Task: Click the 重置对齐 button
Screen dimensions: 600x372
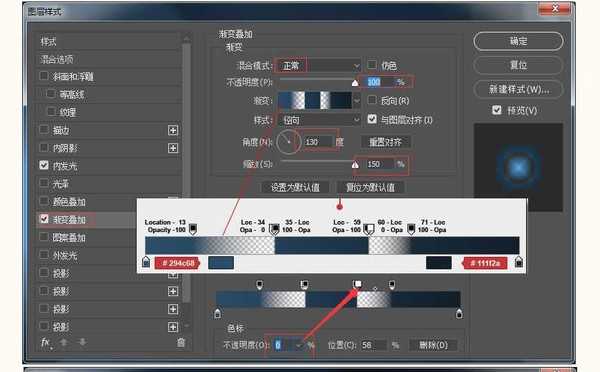Action: point(386,142)
